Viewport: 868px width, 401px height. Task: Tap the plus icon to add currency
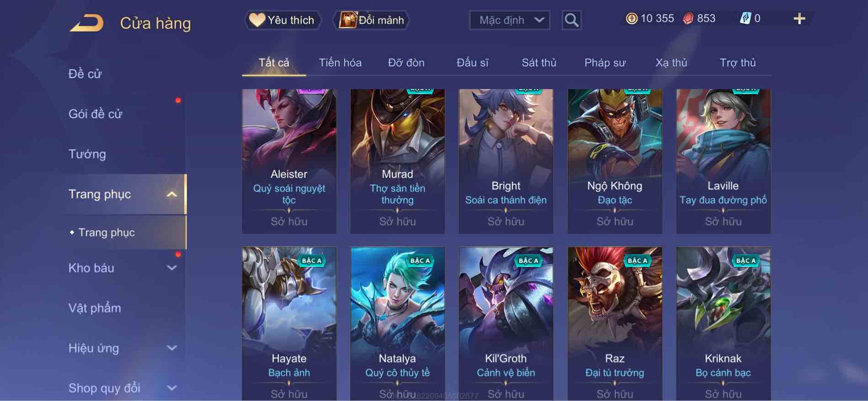click(x=799, y=19)
